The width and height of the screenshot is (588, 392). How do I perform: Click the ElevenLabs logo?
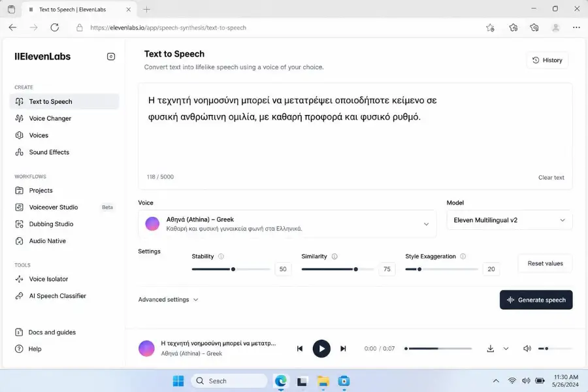[42, 57]
